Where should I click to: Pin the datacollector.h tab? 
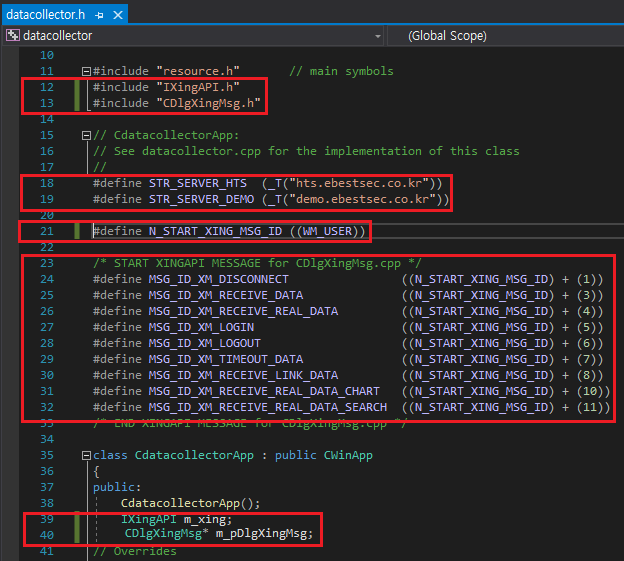click(99, 15)
